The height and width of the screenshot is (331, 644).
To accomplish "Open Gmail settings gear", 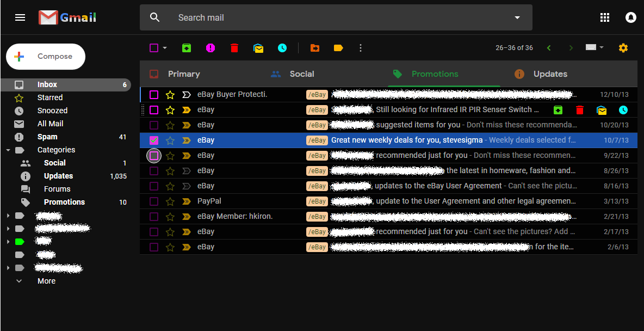I will click(x=623, y=48).
